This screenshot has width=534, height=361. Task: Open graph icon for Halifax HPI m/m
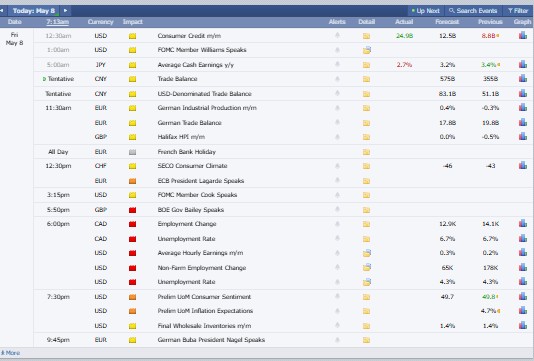523,136
